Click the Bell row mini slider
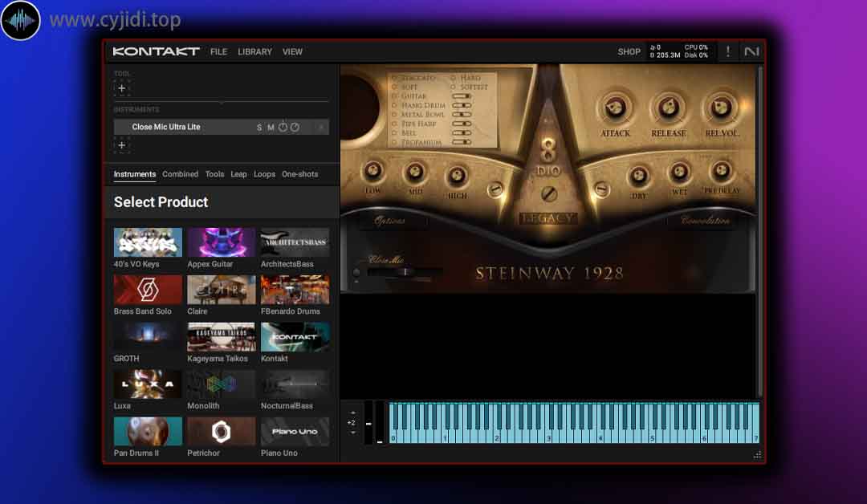 click(x=462, y=133)
